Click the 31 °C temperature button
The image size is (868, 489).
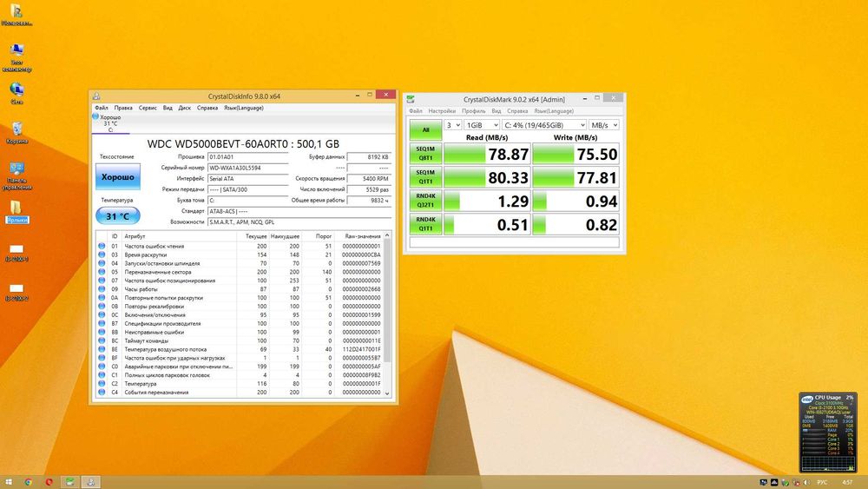click(x=118, y=216)
